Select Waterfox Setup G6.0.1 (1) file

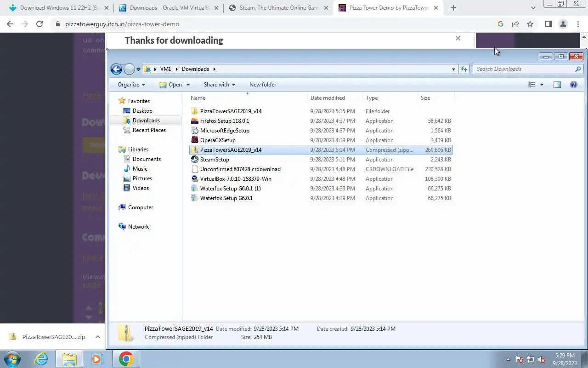point(321,189)
